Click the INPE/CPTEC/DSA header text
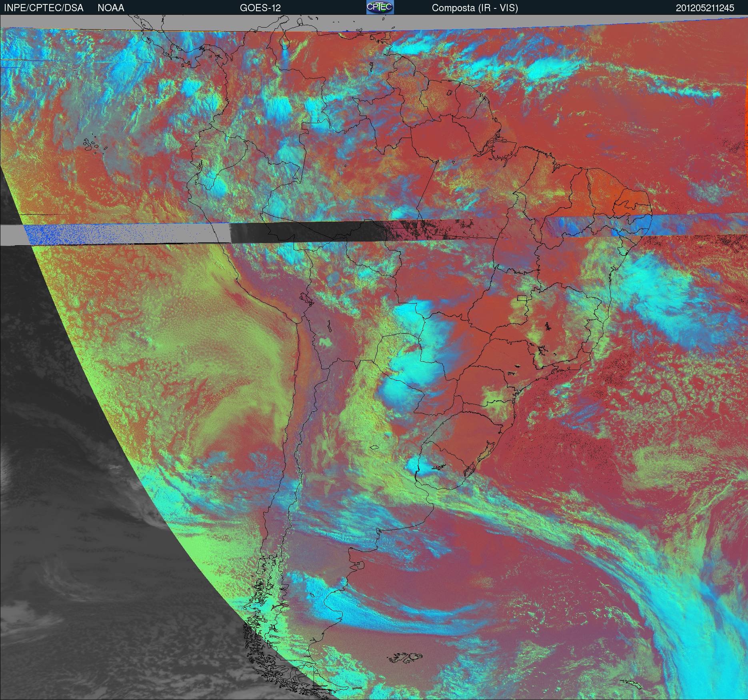The width and height of the screenshot is (748, 700). (44, 8)
